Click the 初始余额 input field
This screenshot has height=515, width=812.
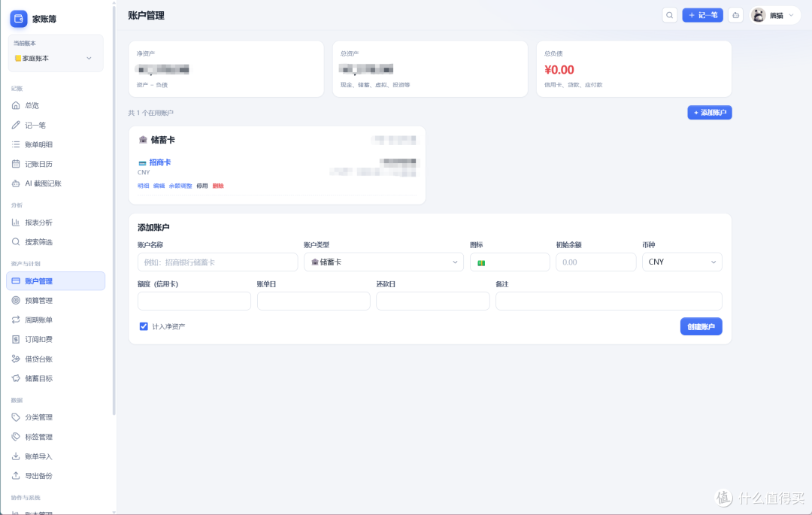596,262
